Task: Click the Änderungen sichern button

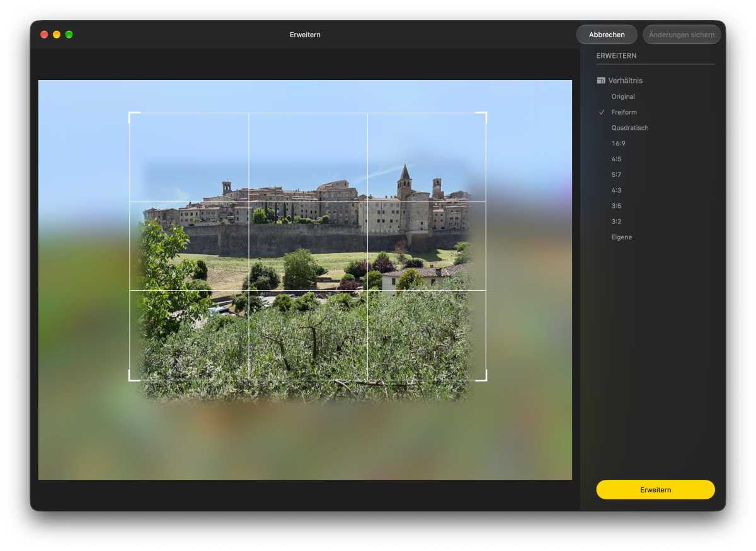Action: [682, 35]
